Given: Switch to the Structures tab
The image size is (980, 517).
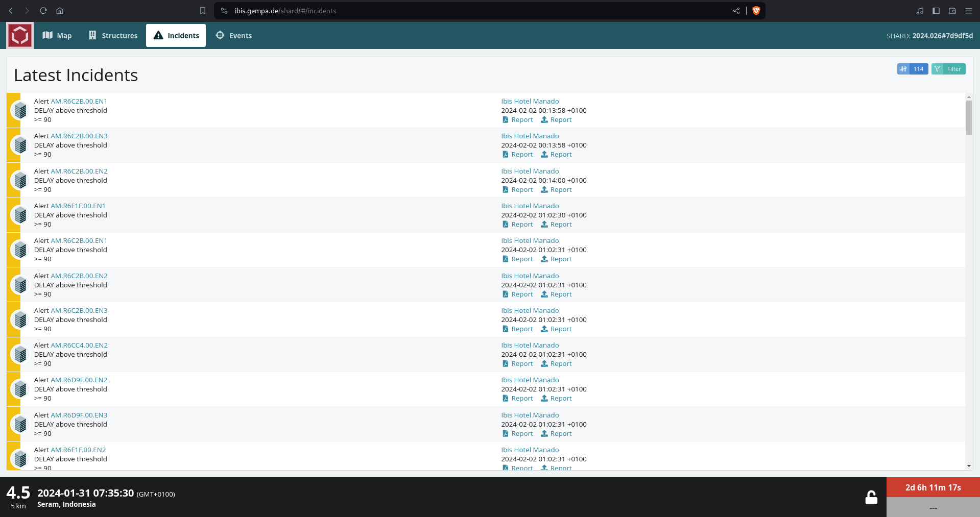Looking at the screenshot, I should [x=113, y=36].
